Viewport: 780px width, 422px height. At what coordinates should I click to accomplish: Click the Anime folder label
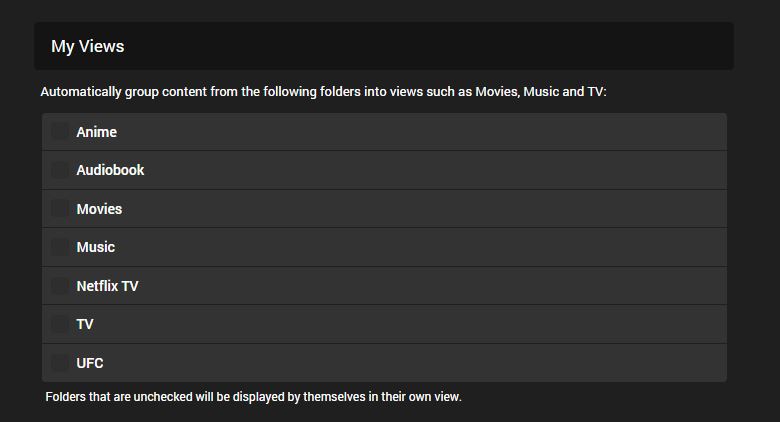pyautogui.click(x=96, y=132)
